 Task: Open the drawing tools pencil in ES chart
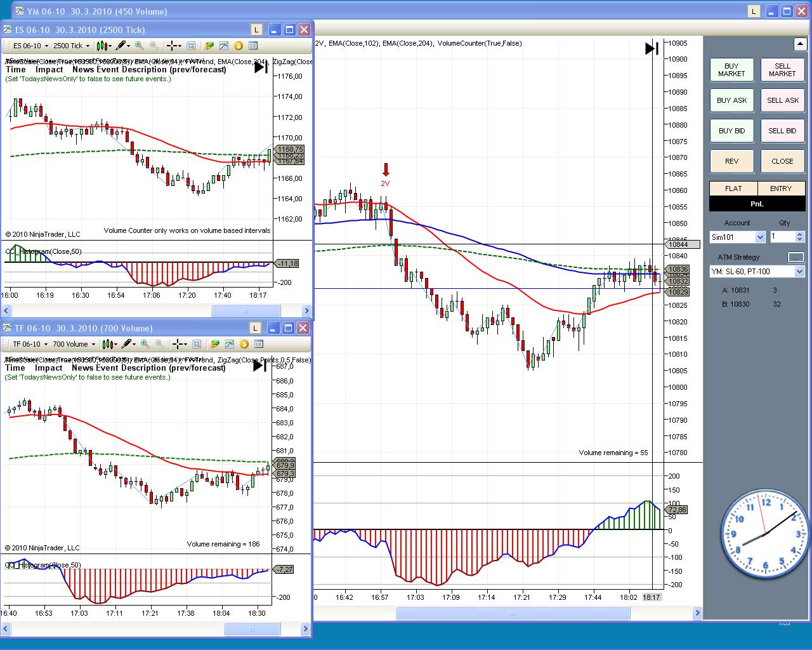[x=121, y=46]
